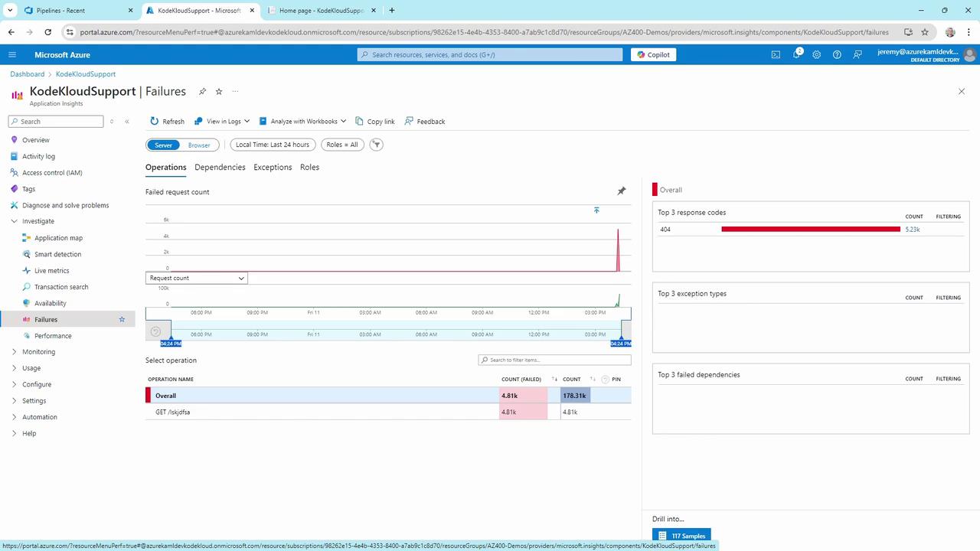Open Copilot from the Azure header

(653, 54)
